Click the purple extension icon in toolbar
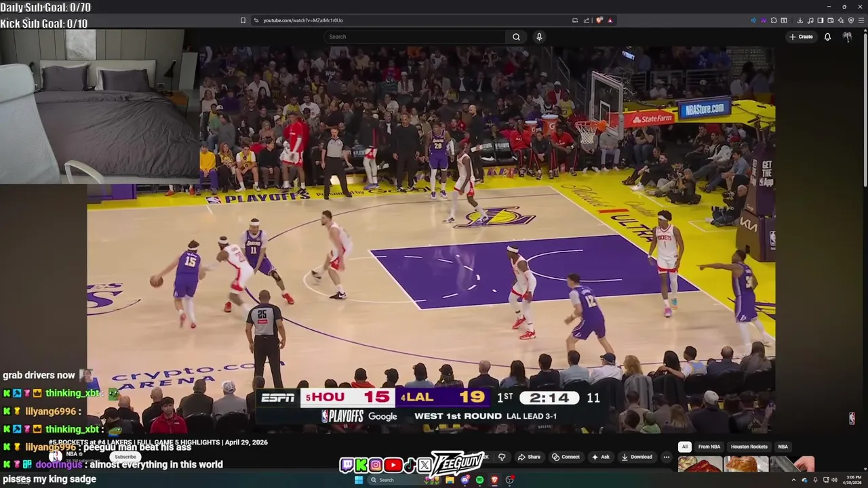 (764, 20)
